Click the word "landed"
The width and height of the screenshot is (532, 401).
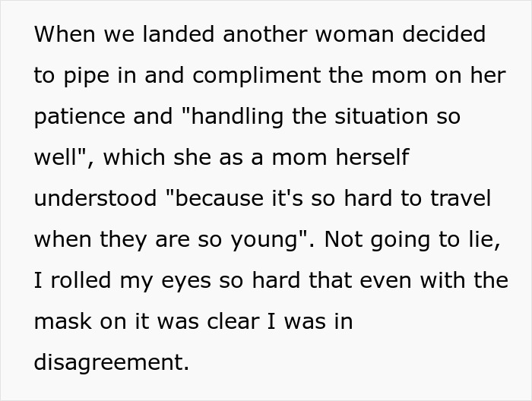(x=168, y=35)
